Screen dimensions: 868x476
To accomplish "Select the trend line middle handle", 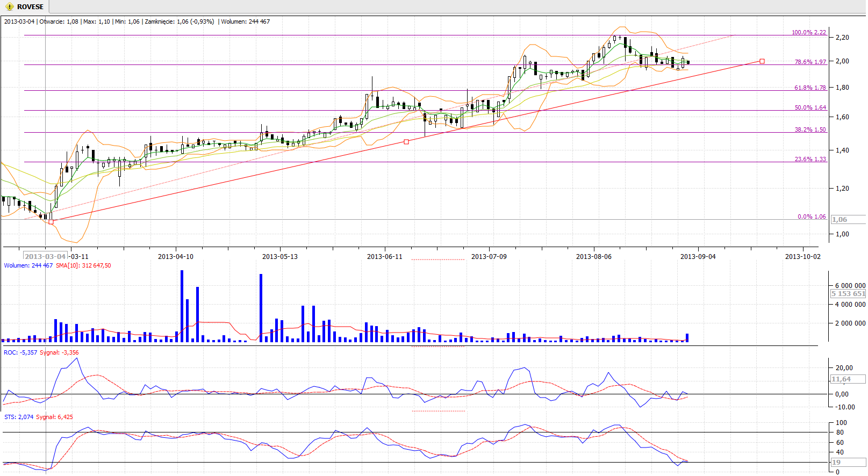I will point(406,142).
